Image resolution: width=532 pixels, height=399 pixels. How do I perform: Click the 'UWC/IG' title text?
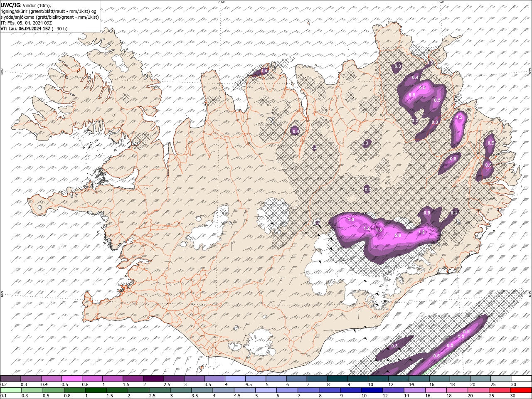coord(10,5)
